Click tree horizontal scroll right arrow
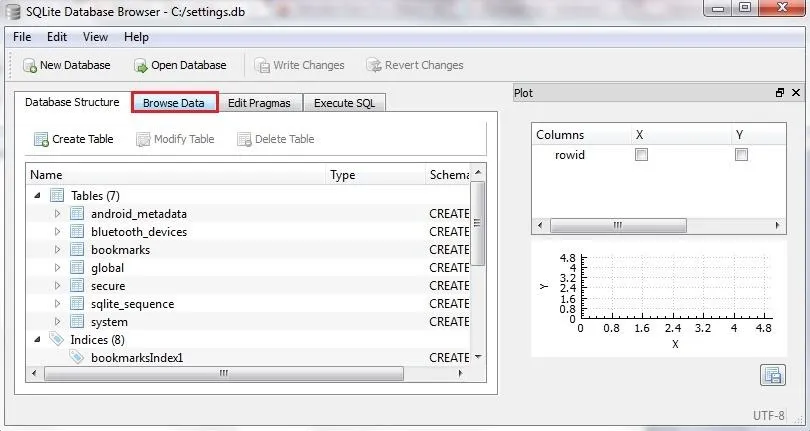 460,374
